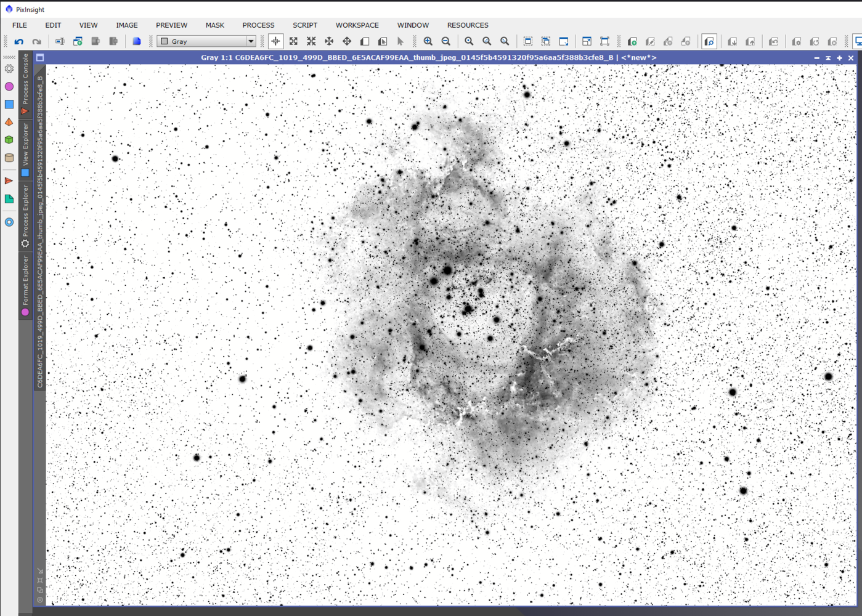
Task: Click the gray gear icon in left sidebar
Action: 9,69
